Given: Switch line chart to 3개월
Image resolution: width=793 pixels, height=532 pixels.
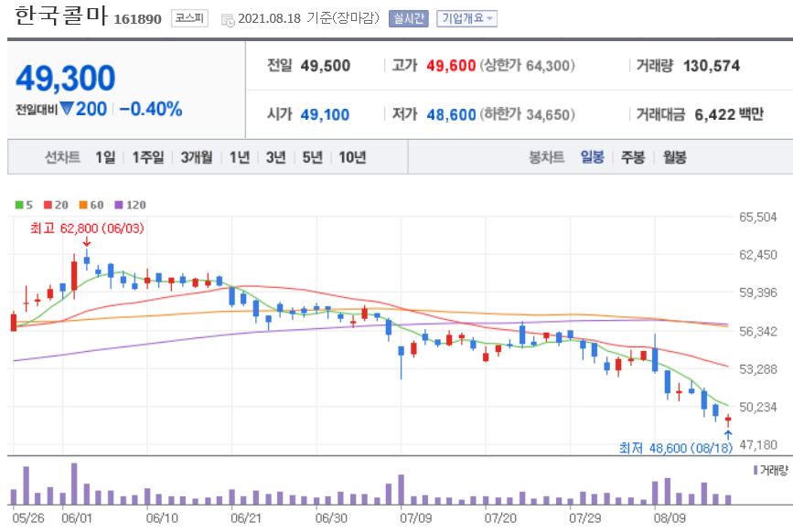Looking at the screenshot, I should (x=197, y=157).
